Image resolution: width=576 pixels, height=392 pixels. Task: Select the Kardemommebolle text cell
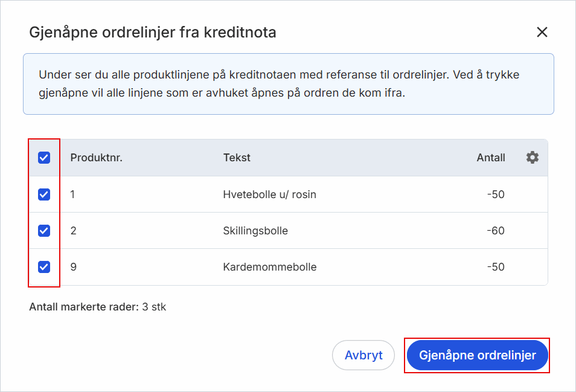coord(270,267)
